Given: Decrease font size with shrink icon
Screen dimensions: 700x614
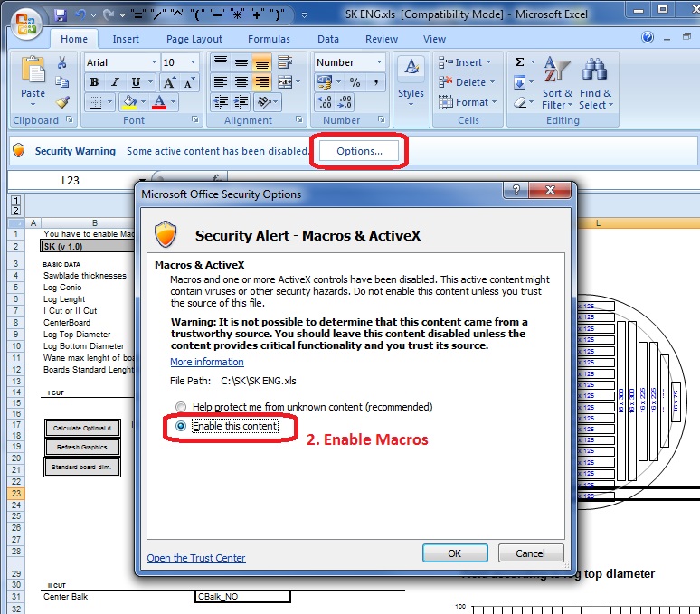Looking at the screenshot, I should [189, 82].
